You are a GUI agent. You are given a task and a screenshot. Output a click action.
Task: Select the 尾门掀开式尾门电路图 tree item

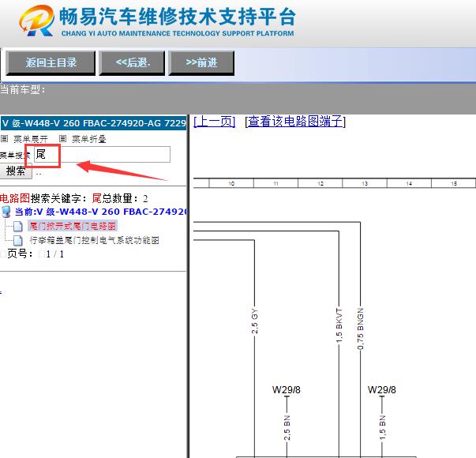pyautogui.click(x=73, y=226)
